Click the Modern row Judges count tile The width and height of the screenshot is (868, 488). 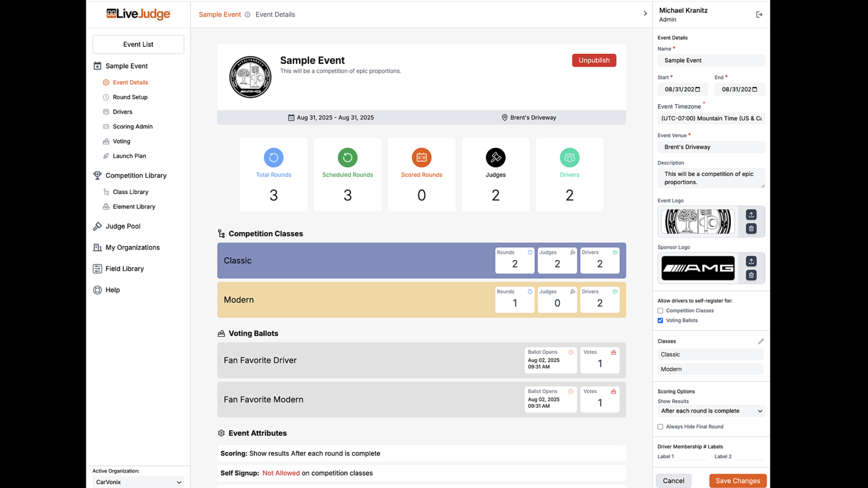(x=557, y=300)
